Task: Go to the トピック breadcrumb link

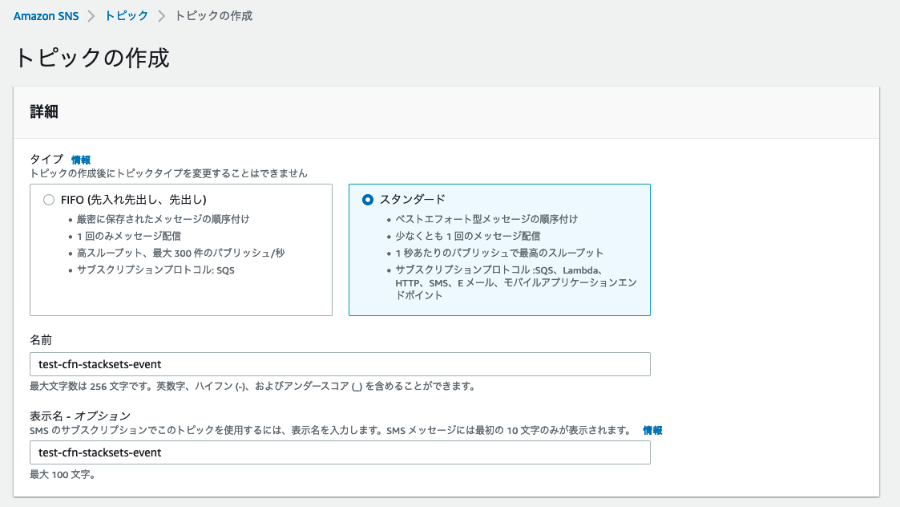Action: (x=126, y=16)
